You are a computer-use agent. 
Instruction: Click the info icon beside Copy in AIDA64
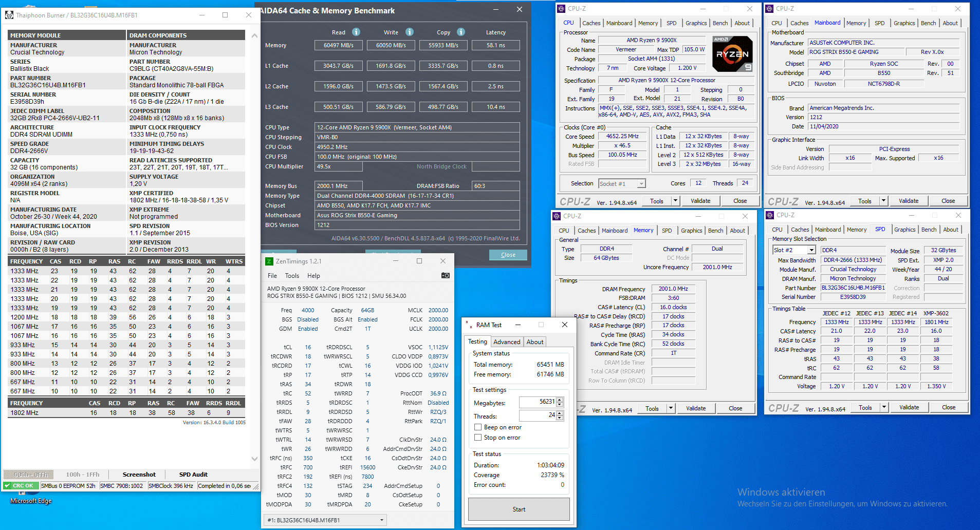(461, 32)
